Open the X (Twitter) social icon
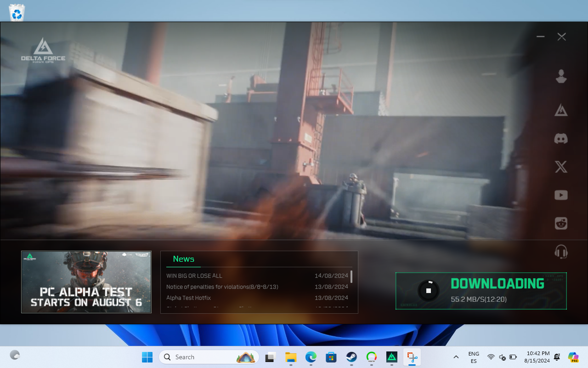Screen dimensions: 588x368 click(561, 167)
